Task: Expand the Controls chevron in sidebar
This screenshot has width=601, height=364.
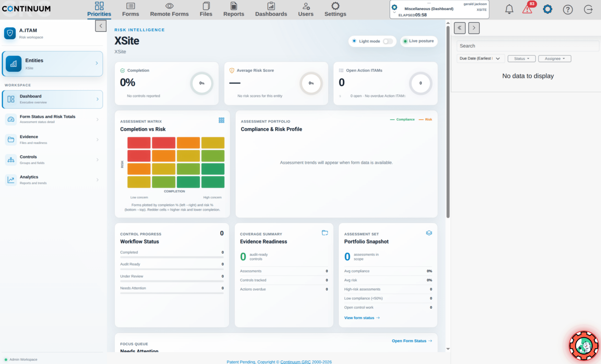Action: [98, 160]
